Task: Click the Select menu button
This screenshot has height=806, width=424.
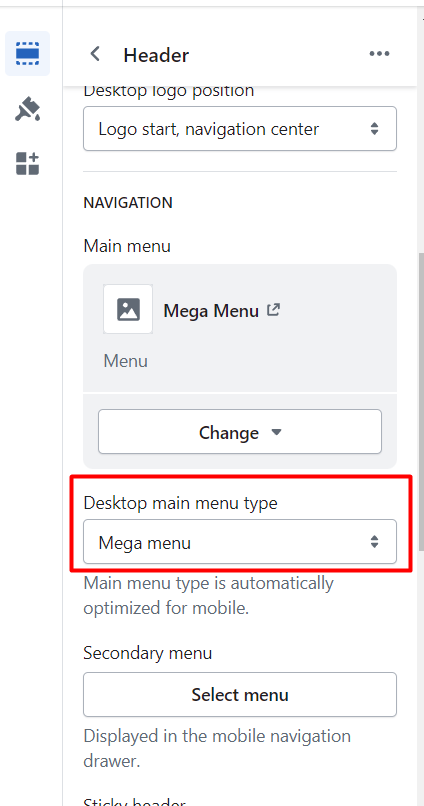Action: click(x=240, y=694)
